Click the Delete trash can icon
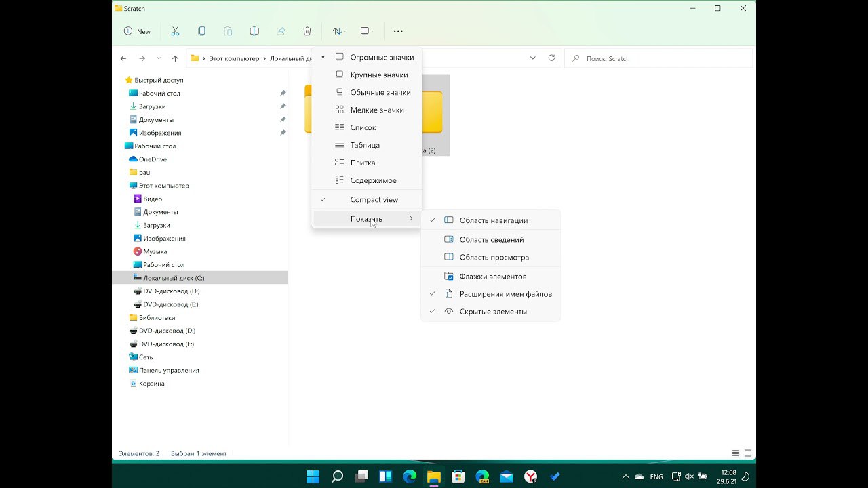 click(x=307, y=31)
